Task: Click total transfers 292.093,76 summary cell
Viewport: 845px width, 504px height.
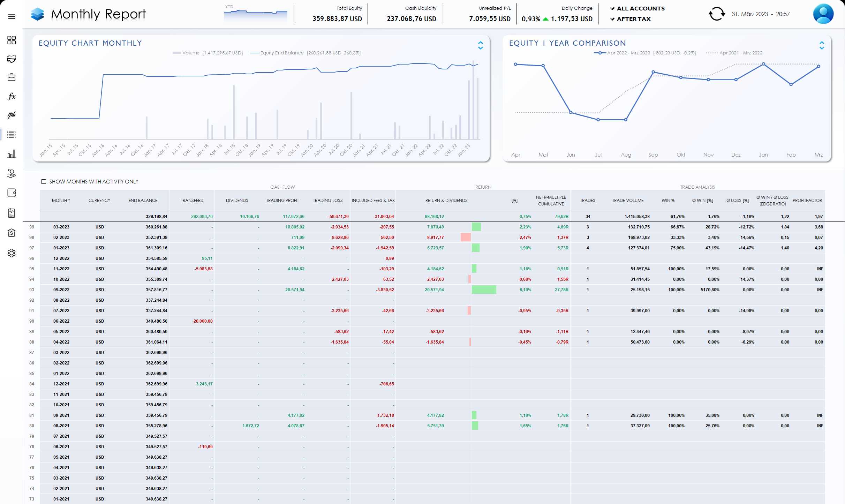Action: (202, 216)
